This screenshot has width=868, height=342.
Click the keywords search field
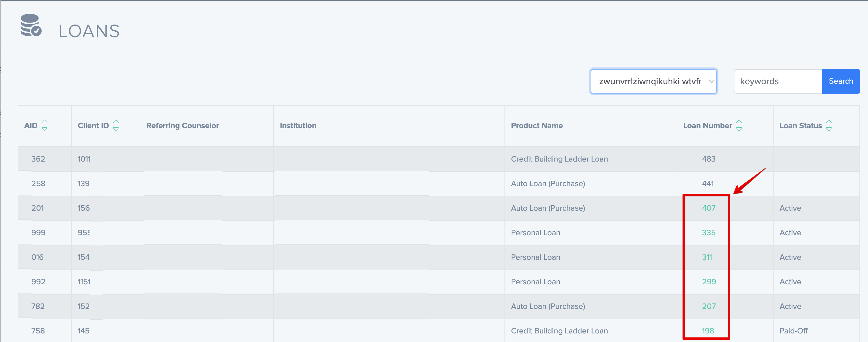tap(778, 81)
